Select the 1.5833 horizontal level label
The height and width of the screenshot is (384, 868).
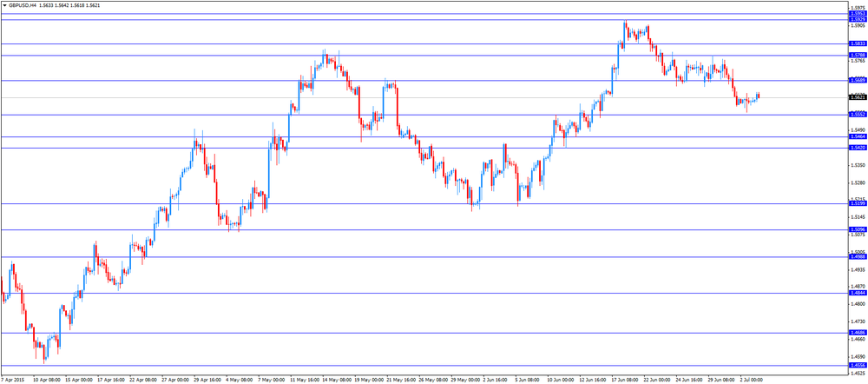(x=858, y=43)
